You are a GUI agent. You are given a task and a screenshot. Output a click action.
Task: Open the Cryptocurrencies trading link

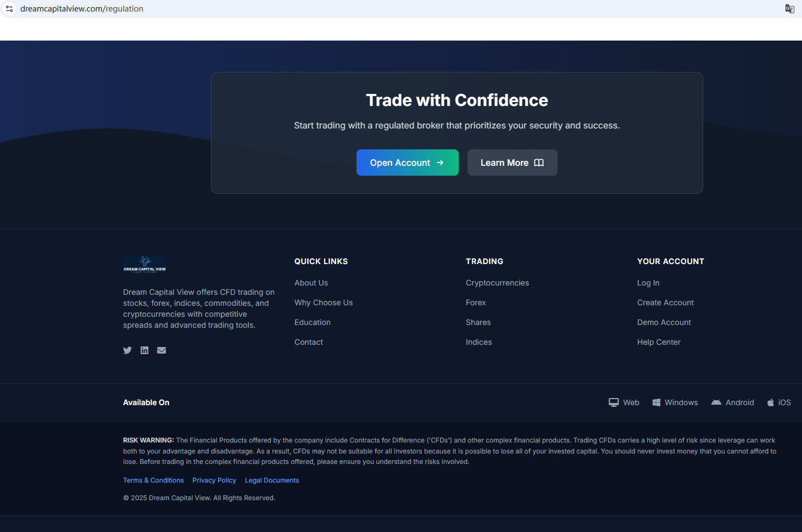point(497,283)
